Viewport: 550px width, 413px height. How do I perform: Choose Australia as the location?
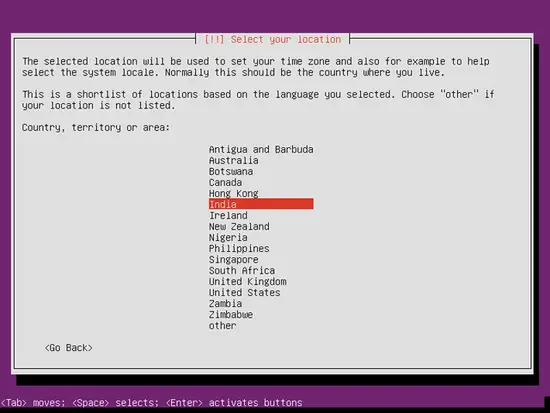point(234,160)
